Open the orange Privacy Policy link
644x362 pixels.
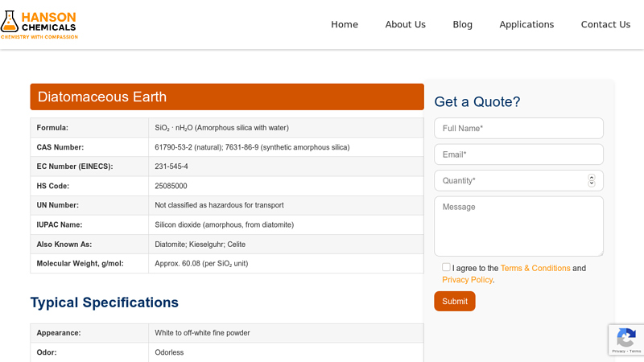pos(467,280)
